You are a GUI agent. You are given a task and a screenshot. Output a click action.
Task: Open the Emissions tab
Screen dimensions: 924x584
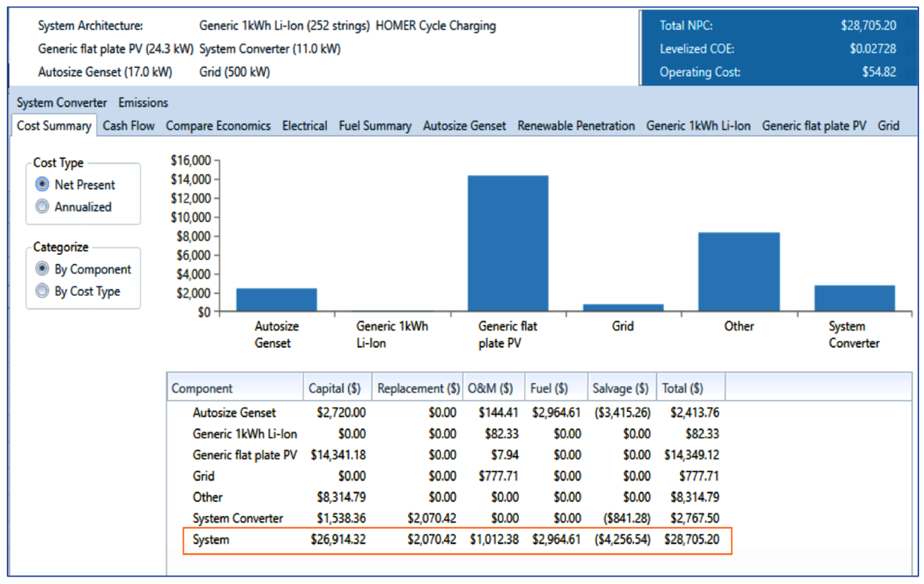coord(143,103)
